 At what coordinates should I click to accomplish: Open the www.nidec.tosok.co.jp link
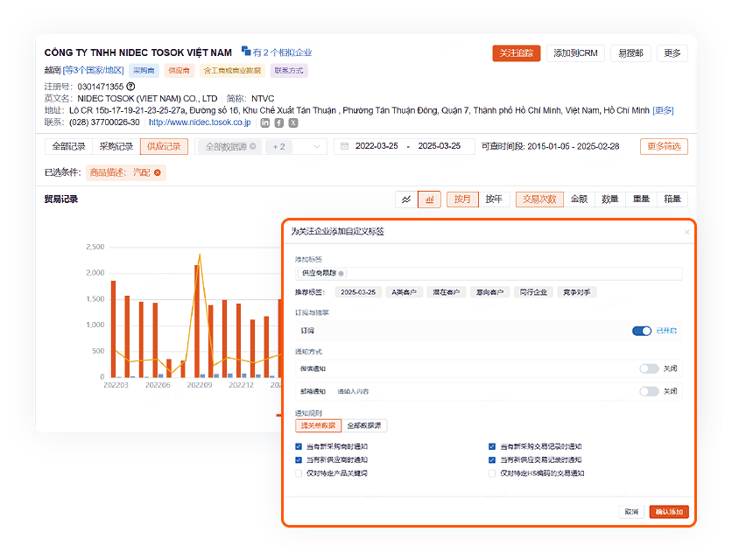point(199,122)
